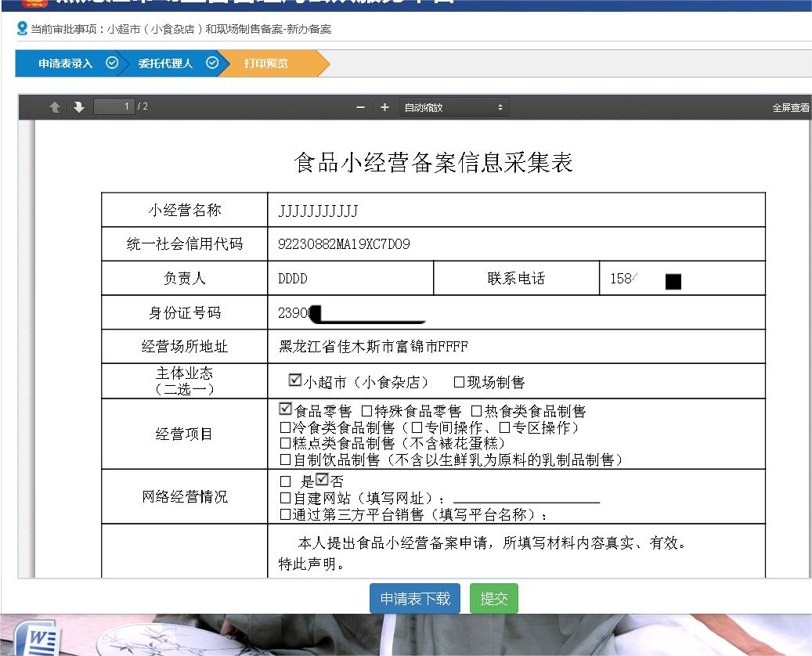Submit the form with 提交 button
This screenshot has height=656, width=812.
point(493,599)
